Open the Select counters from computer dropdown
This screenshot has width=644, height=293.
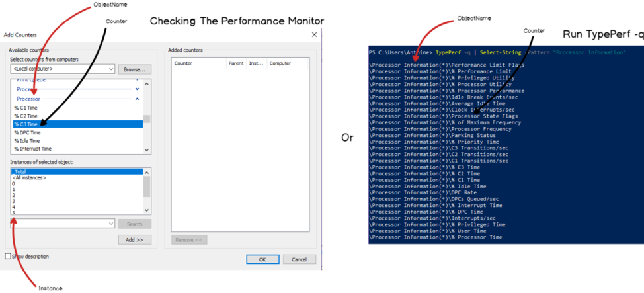point(62,69)
